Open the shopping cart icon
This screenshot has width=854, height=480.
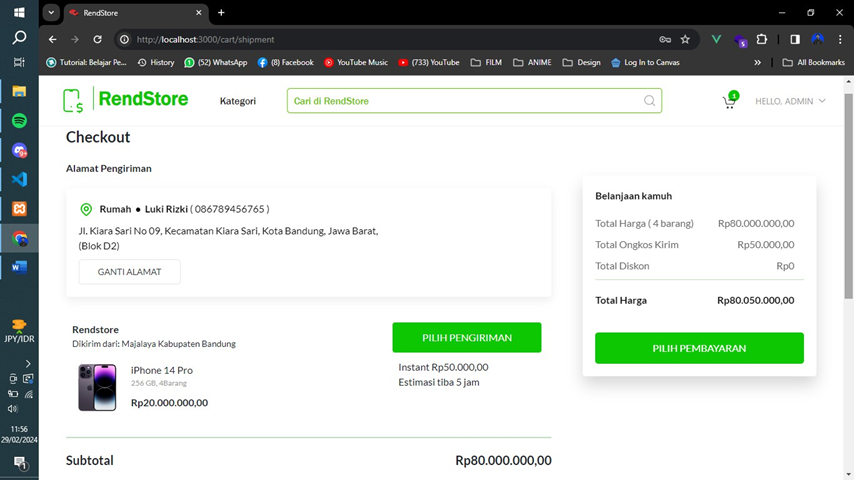729,101
